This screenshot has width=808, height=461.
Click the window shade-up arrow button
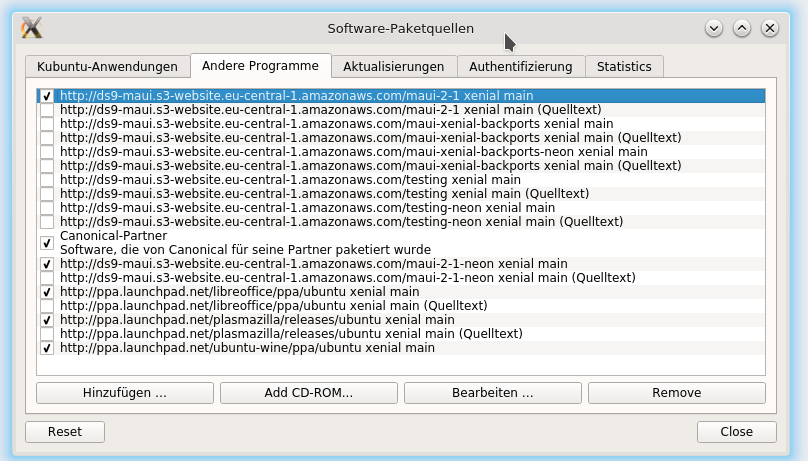(741, 28)
